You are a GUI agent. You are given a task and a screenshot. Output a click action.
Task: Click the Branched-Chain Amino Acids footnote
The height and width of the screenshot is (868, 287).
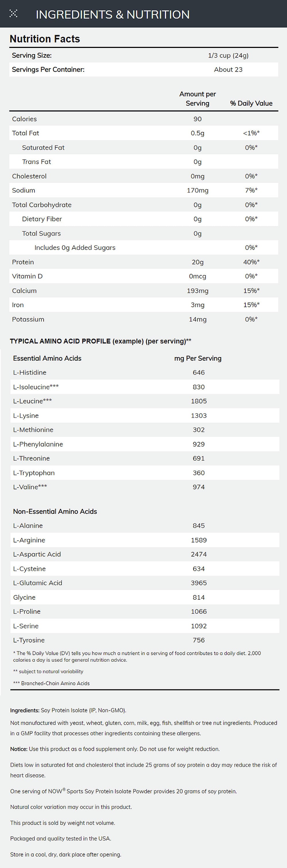tap(51, 683)
